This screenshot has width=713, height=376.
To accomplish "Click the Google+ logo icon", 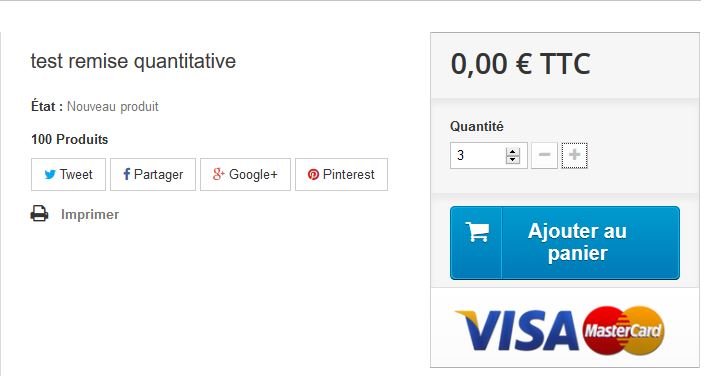I will click(x=219, y=174).
